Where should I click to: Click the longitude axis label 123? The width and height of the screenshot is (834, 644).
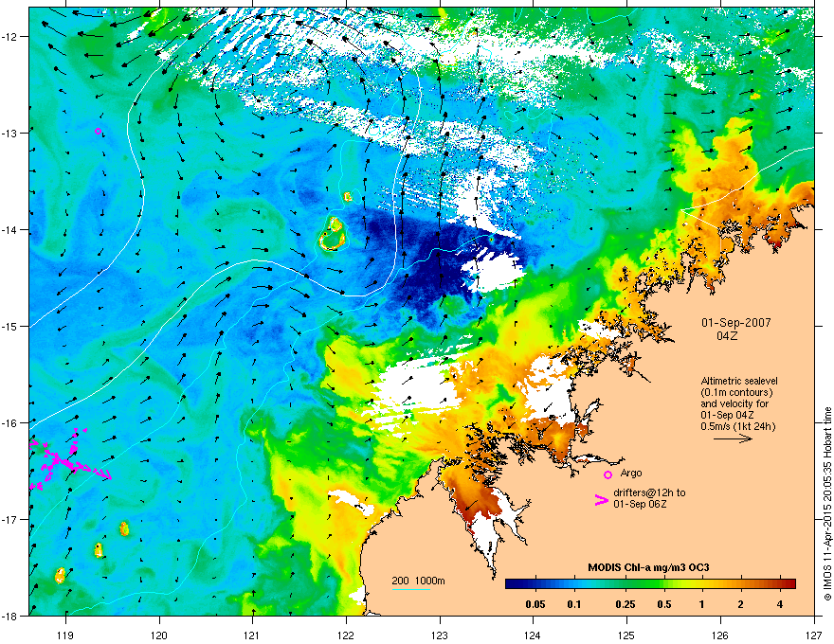tap(440, 635)
